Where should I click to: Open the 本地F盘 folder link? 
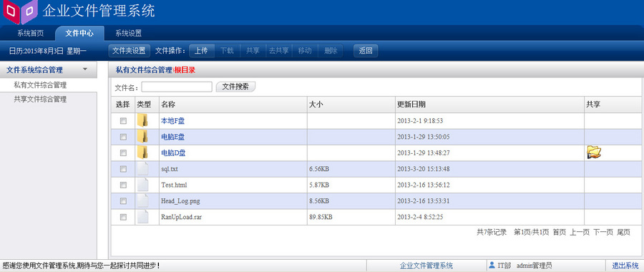[x=173, y=121]
